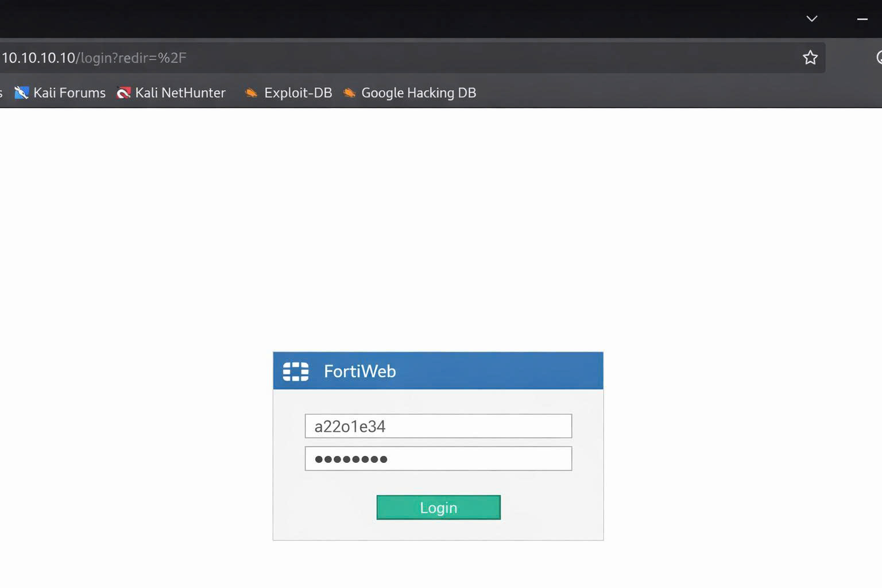This screenshot has height=588, width=882.
Task: Click the red Kali NetHunter bookmark icon
Action: pos(123,92)
